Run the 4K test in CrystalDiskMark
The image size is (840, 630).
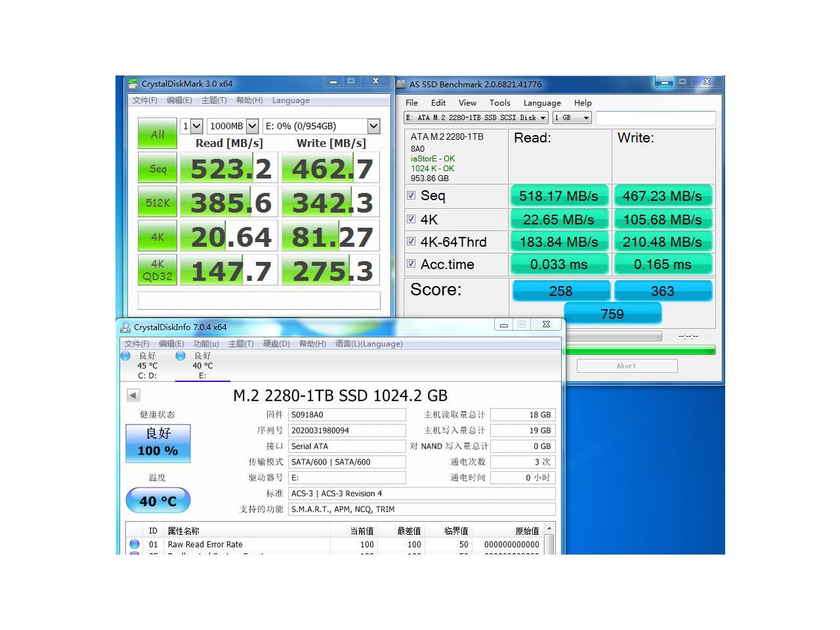point(157,237)
